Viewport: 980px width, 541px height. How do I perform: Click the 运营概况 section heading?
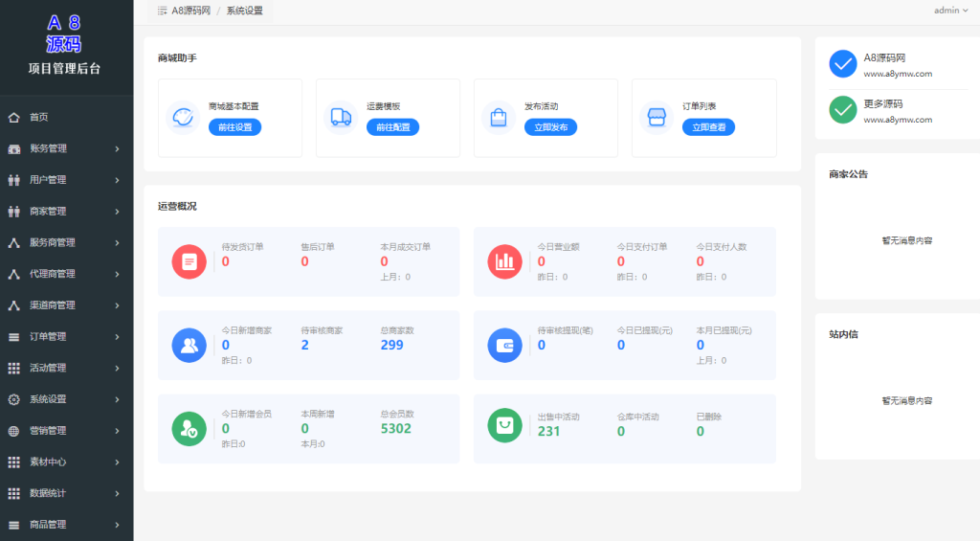(x=177, y=206)
